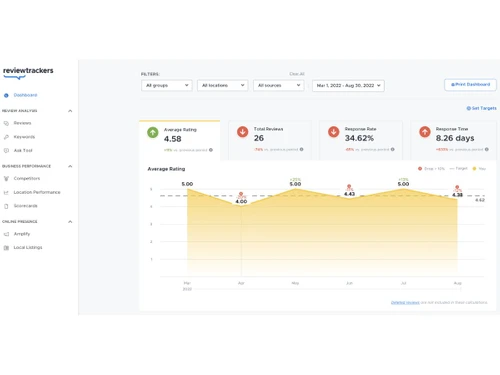The height and width of the screenshot is (375, 500).
Task: Click the May 5.00 data point
Action: point(295,189)
